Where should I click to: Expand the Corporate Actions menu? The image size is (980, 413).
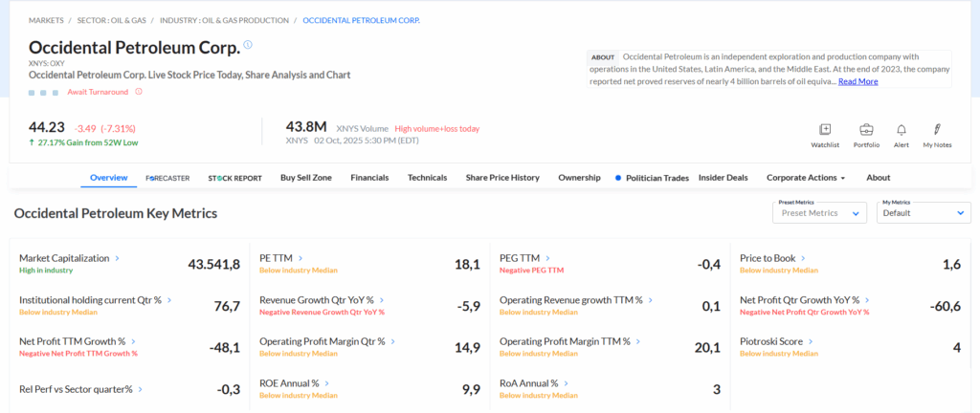coord(806,178)
